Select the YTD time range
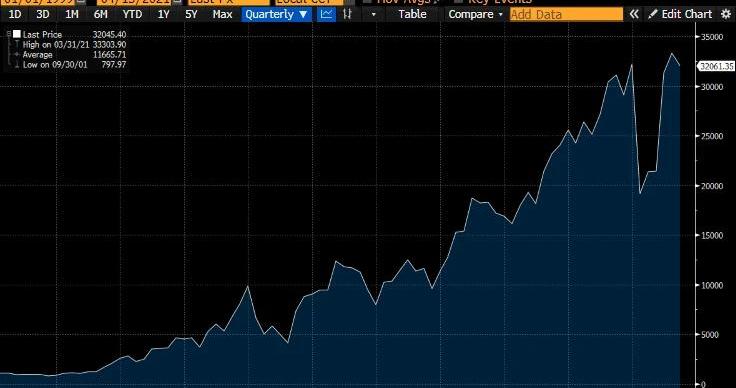Viewport: 736px width, 388px height. 132,14
